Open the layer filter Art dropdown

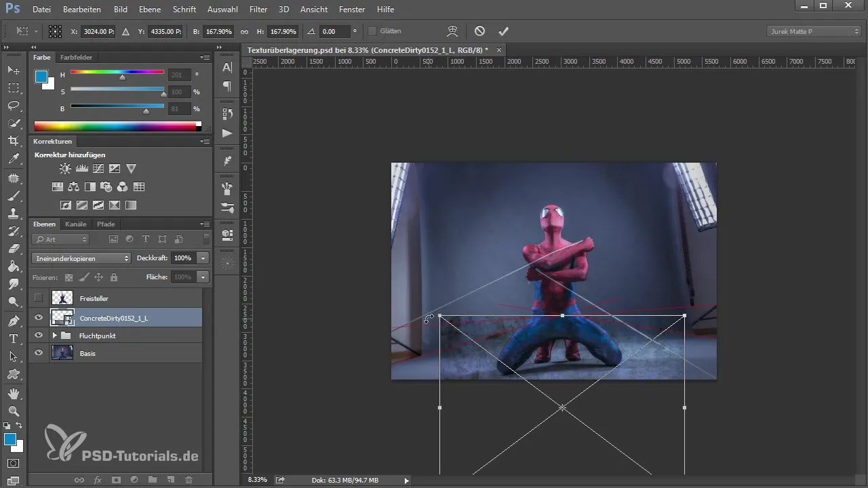click(60, 239)
